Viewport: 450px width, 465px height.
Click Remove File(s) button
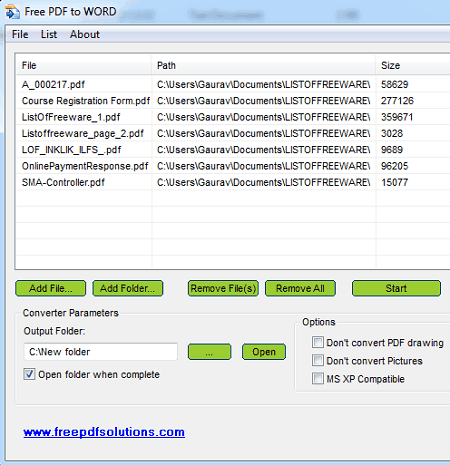[223, 288]
